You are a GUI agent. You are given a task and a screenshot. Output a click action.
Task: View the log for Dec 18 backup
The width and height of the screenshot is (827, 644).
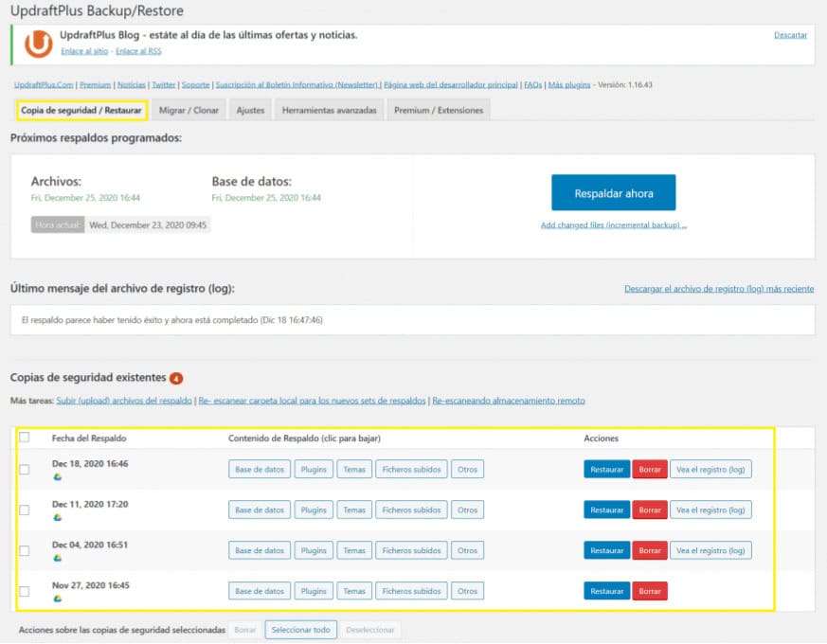[x=710, y=470]
